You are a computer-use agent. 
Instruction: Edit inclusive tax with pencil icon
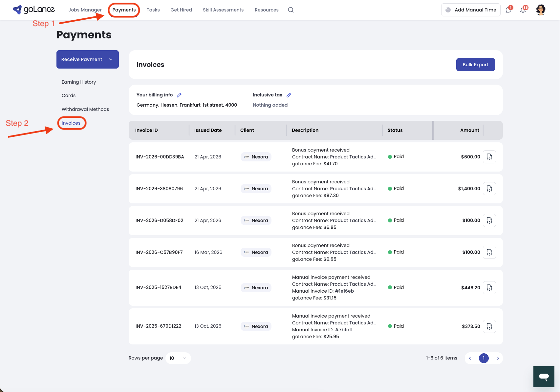pyautogui.click(x=289, y=95)
